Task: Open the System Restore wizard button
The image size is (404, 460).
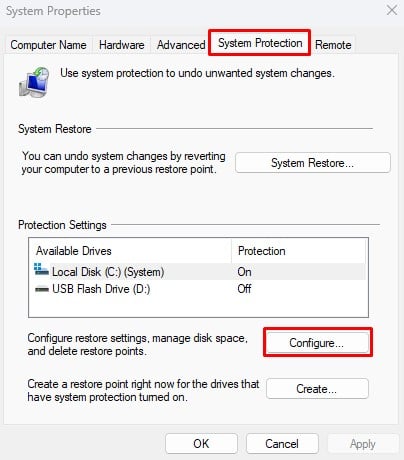Action: [x=313, y=163]
